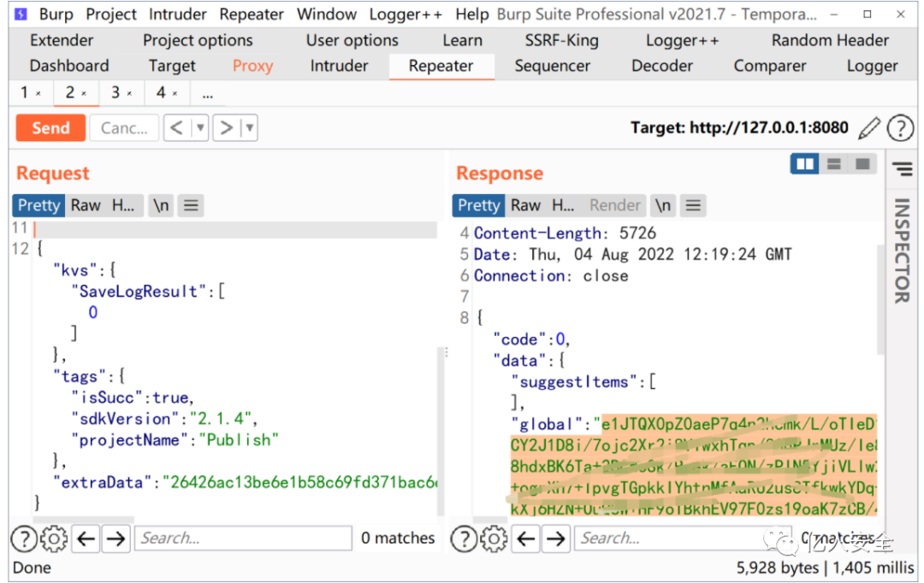Open the Project options tab
The width and height of the screenshot is (924, 583).
(x=198, y=41)
